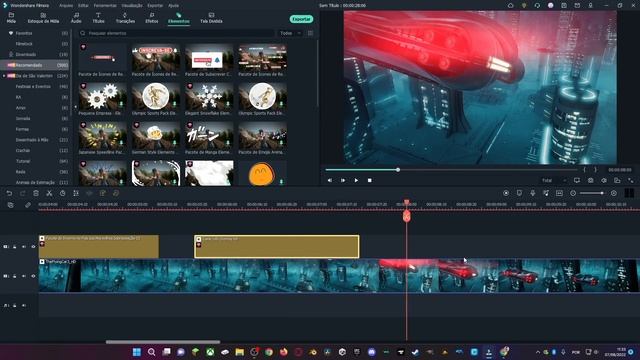Open the Estoque de Mídia tab
The image size is (640, 360).
(43, 18)
